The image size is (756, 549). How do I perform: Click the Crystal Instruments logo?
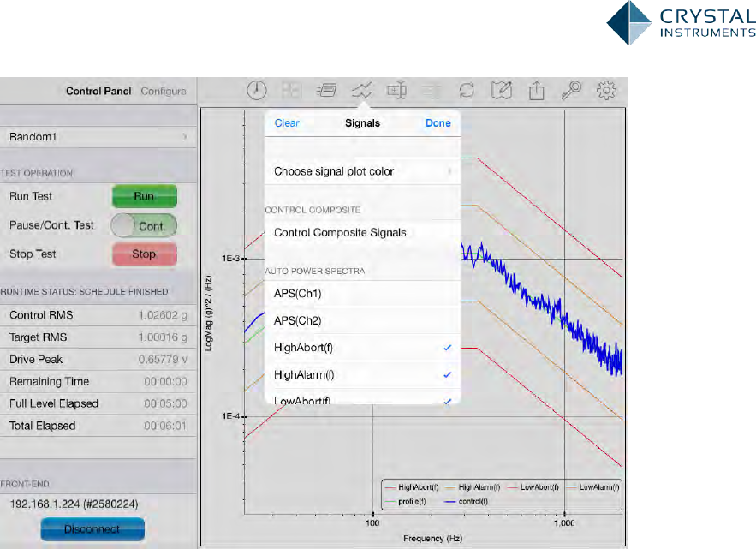coord(681,23)
